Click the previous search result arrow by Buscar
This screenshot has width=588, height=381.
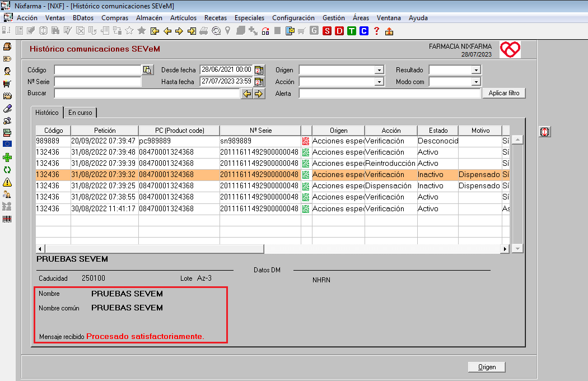[x=247, y=94]
